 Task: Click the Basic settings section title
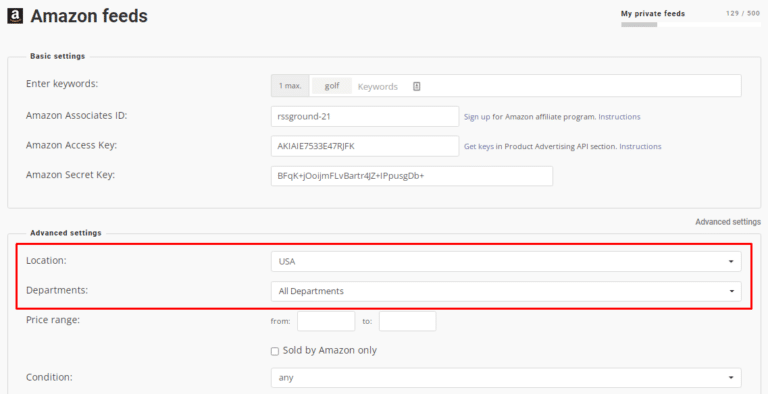pos(57,56)
